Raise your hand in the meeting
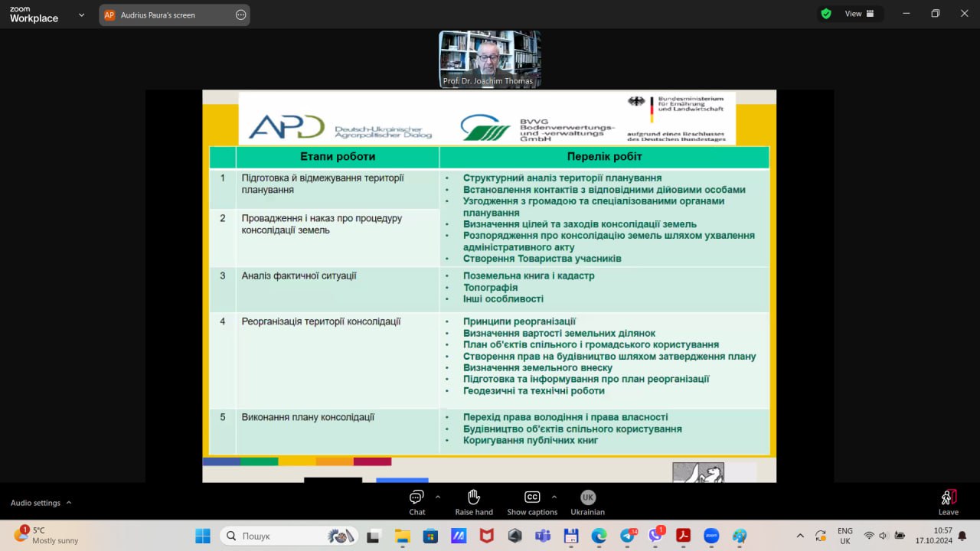This screenshot has height=551, width=980. pyautogui.click(x=474, y=502)
